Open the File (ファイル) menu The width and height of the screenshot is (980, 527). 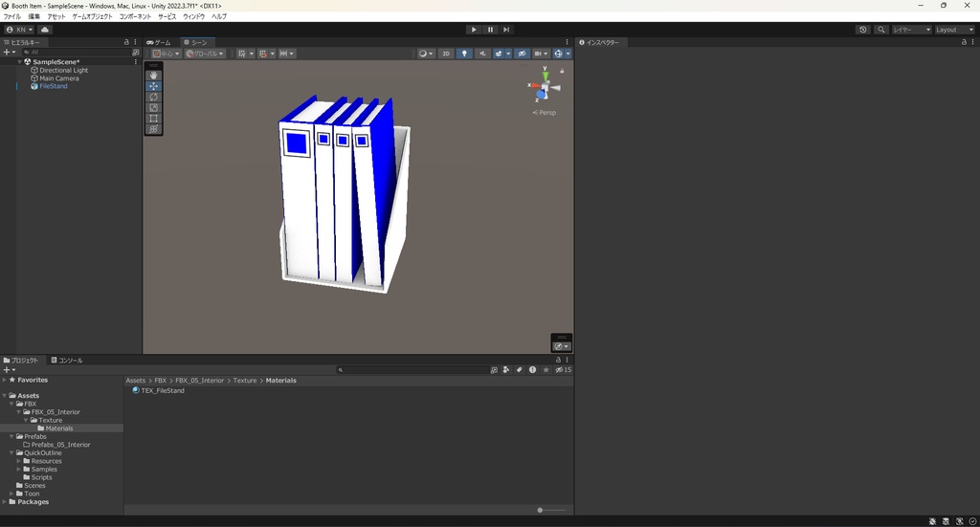pos(11,17)
